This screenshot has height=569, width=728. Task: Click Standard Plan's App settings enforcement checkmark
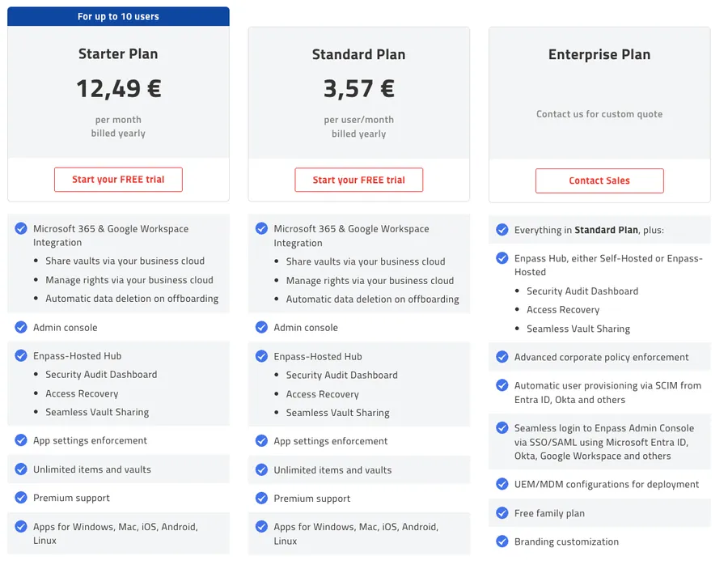[x=261, y=440]
